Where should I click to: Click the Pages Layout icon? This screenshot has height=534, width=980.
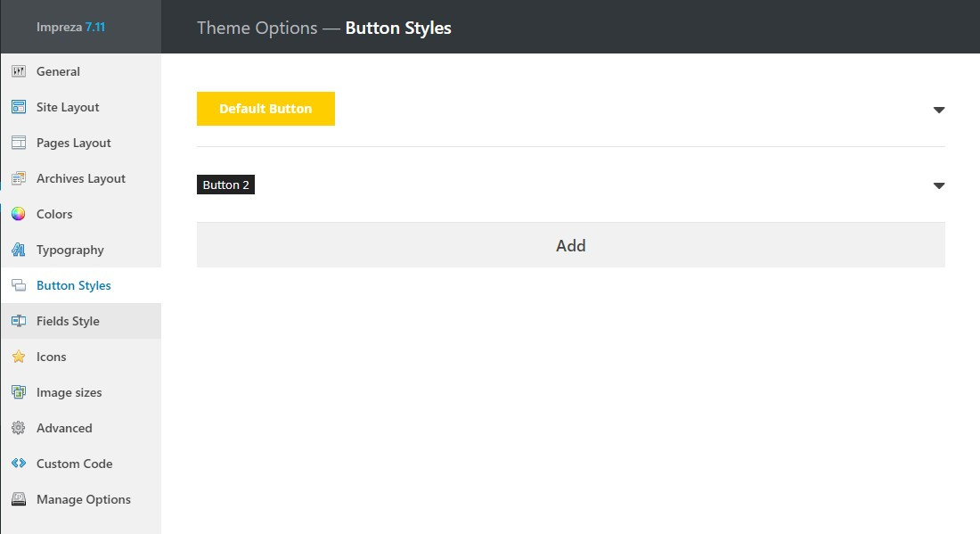click(19, 143)
